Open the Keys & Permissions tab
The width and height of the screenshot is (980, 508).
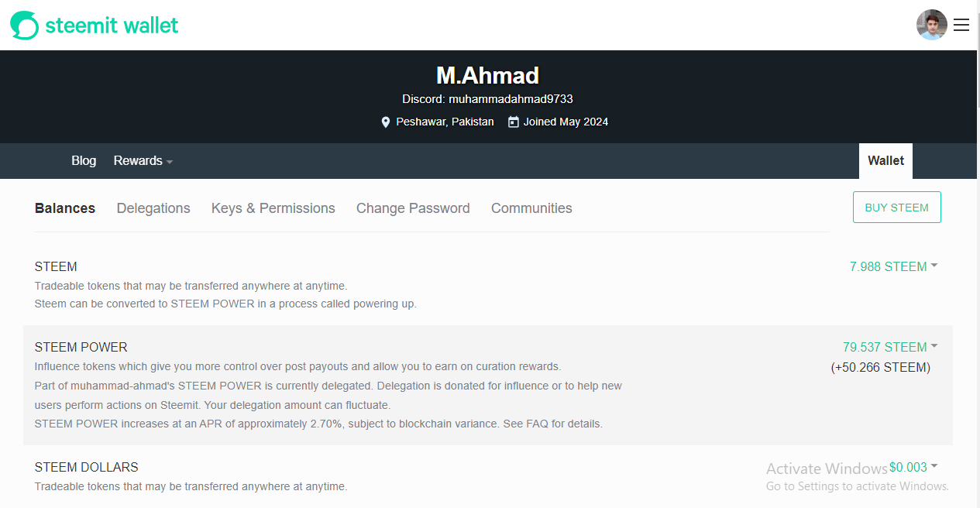(273, 208)
